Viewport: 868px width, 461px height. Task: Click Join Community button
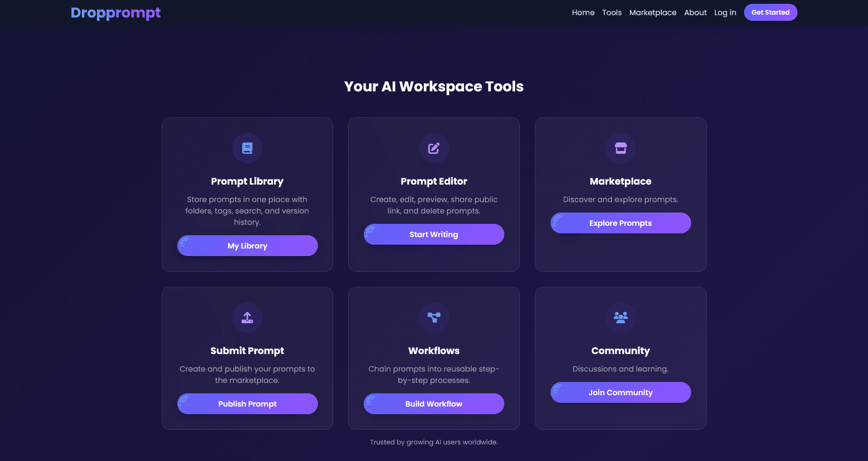(x=620, y=392)
